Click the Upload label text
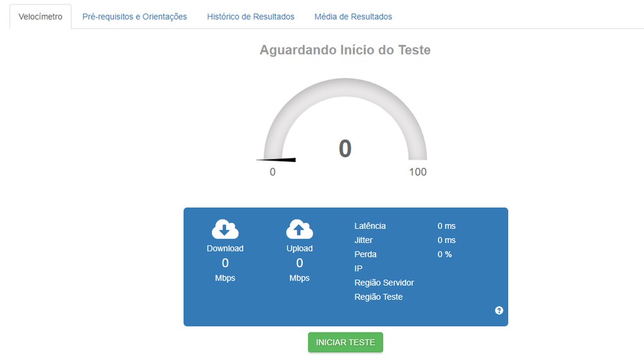 tap(299, 248)
